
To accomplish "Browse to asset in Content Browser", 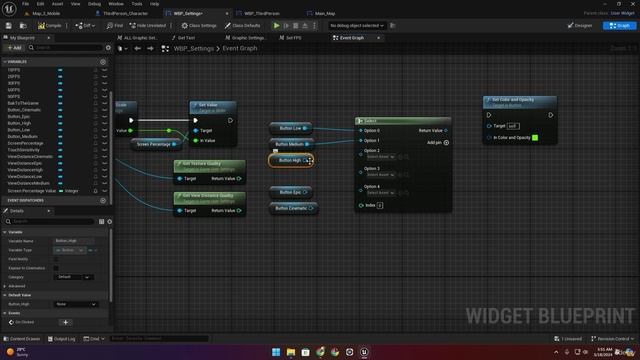I will click(x=23, y=26).
